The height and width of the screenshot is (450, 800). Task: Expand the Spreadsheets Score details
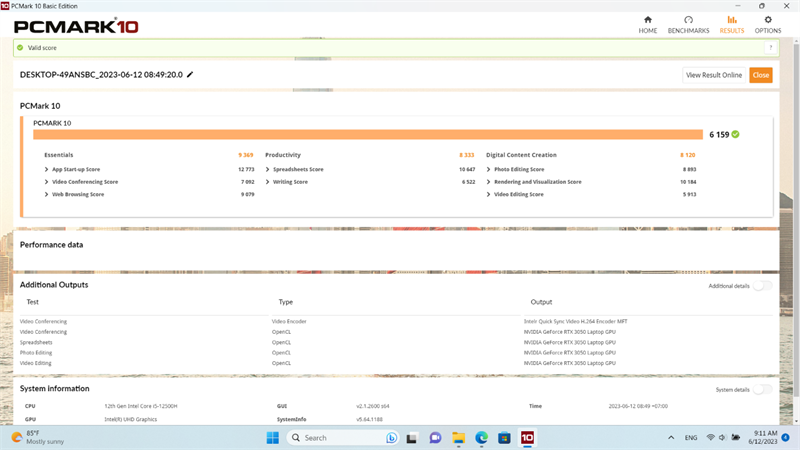pos(294,169)
